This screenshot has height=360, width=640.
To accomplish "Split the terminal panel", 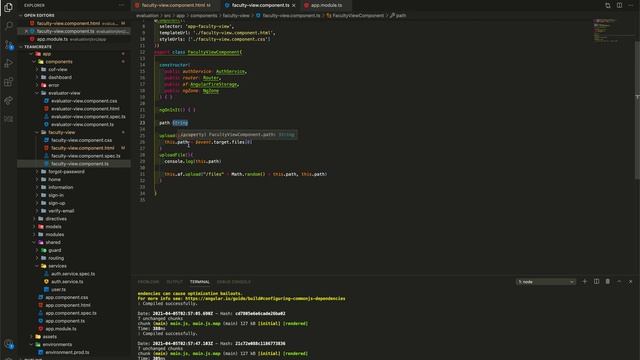I will click(x=596, y=282).
